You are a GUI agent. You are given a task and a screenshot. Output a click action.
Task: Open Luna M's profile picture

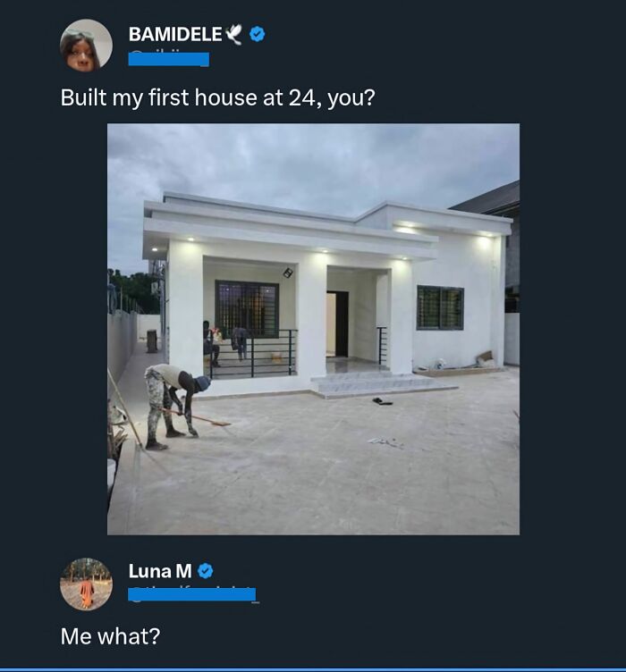[86, 584]
